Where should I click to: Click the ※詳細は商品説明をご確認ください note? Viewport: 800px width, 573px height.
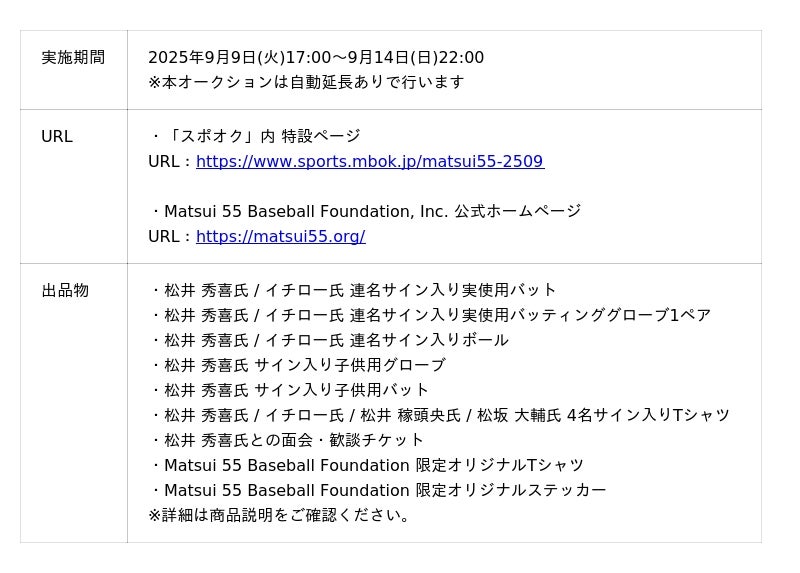pos(279,516)
